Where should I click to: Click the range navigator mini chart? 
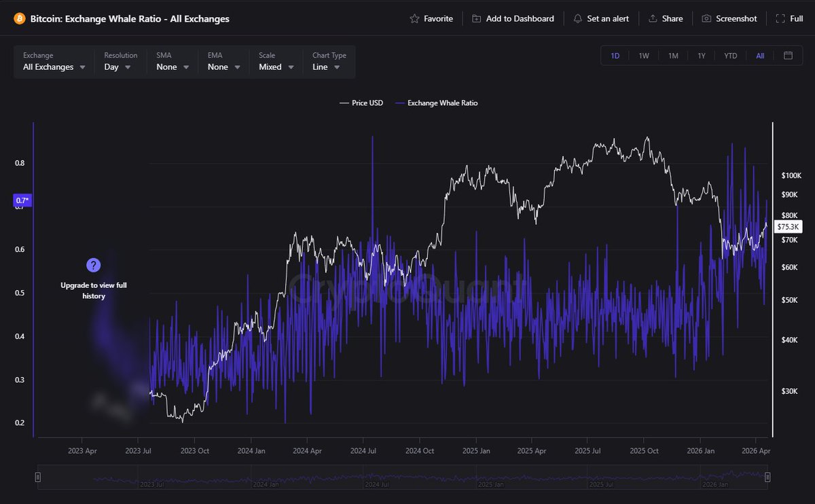click(x=403, y=478)
